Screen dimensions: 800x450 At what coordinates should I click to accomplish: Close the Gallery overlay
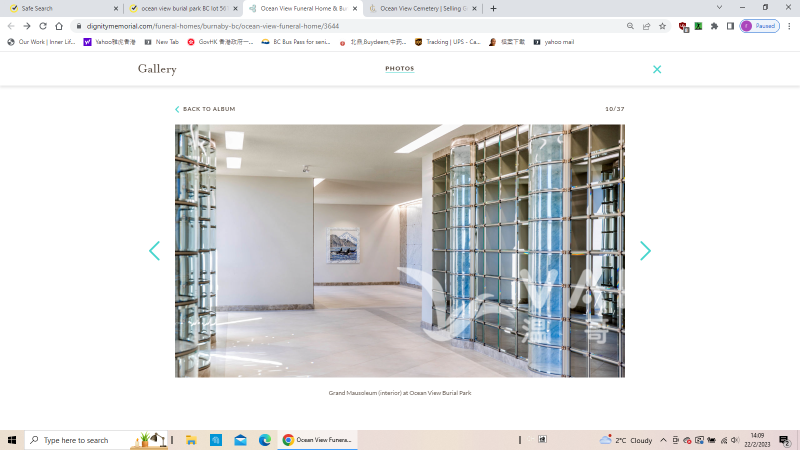657,69
